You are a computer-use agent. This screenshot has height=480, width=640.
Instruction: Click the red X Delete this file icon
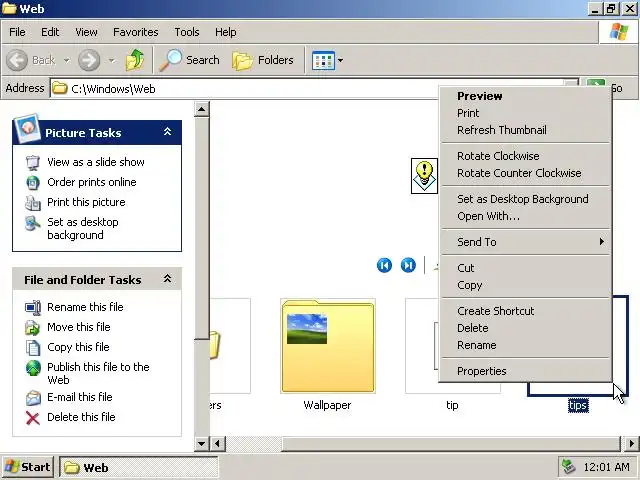coord(33,418)
